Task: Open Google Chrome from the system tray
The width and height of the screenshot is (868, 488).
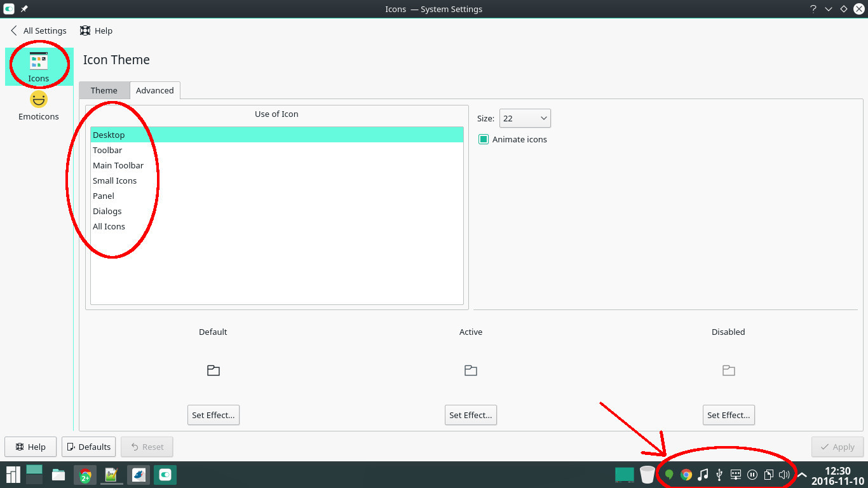Action: point(686,474)
